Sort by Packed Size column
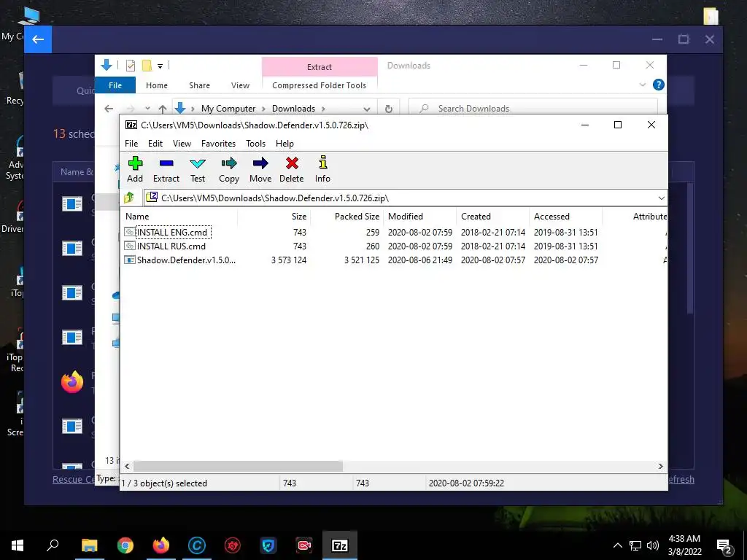Viewport: 747px width, 560px height. [x=347, y=216]
